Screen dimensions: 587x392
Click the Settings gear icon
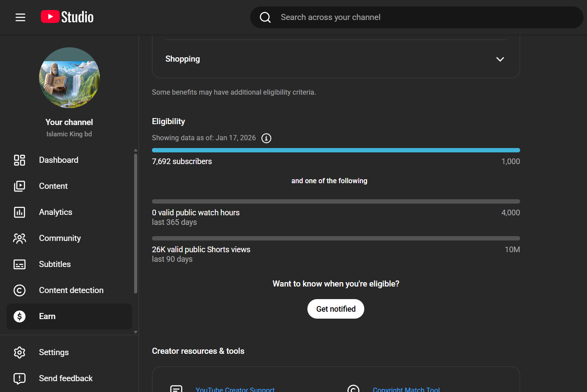coord(20,352)
